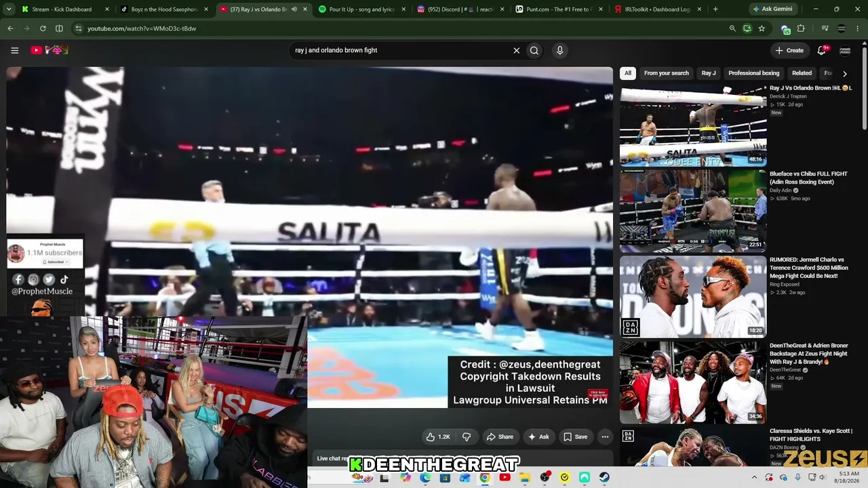This screenshot has height=488, width=868.
Task: Open Outlook from the taskbar
Action: pyautogui.click(x=465, y=477)
